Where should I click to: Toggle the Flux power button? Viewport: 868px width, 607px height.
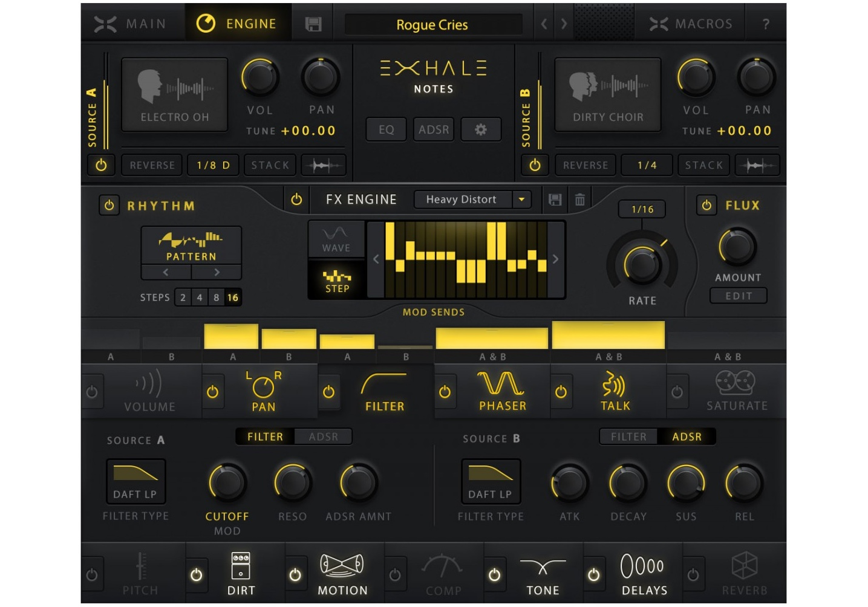tap(706, 206)
